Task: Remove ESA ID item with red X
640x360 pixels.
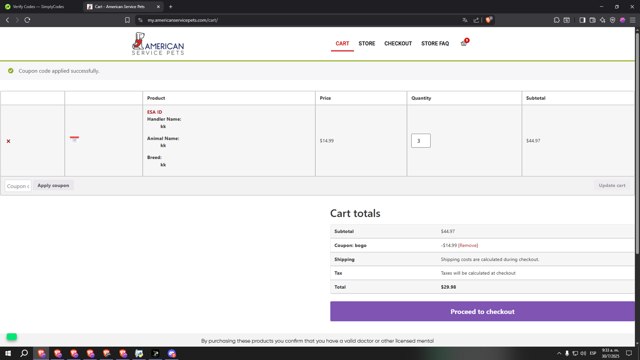Action: 8,141
